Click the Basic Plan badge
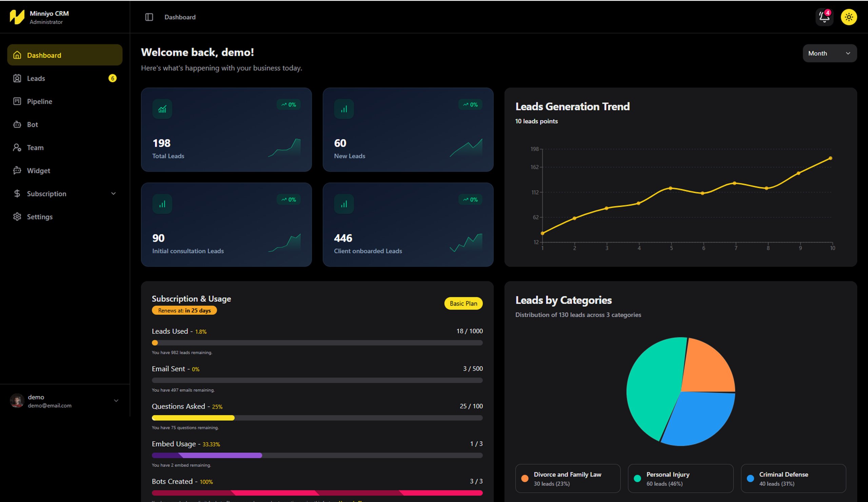The height and width of the screenshot is (502, 868). click(x=463, y=304)
